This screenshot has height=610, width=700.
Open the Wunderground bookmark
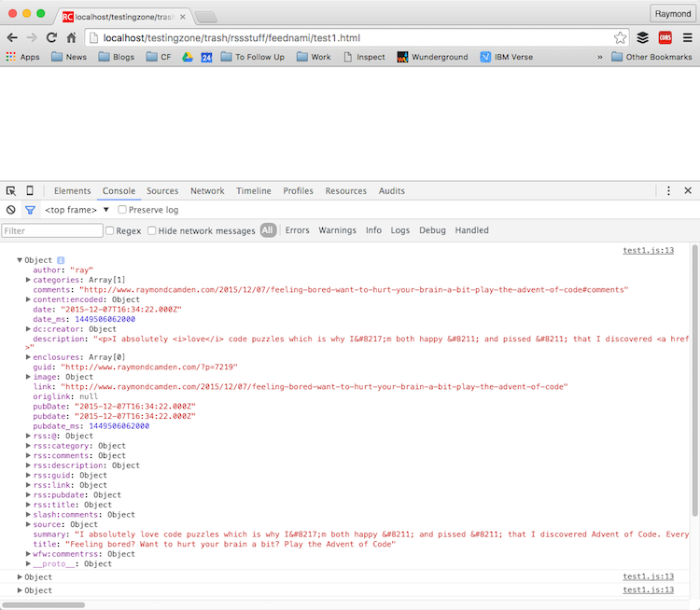point(432,57)
